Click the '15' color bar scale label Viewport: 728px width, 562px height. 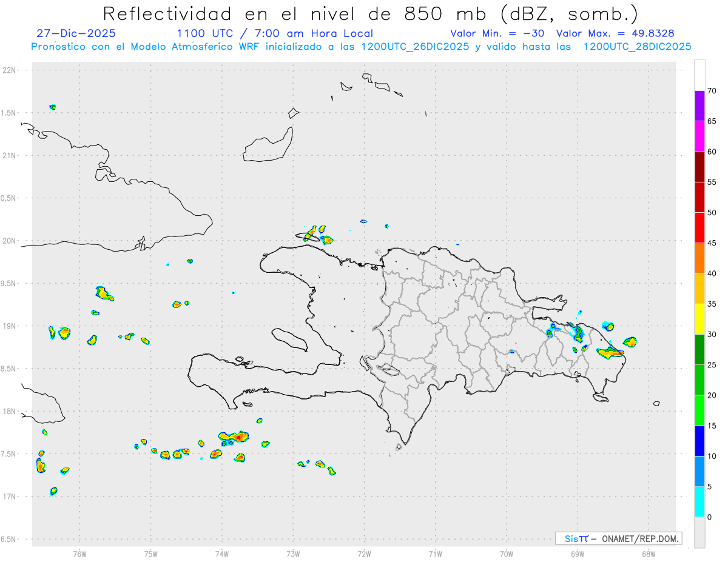click(x=712, y=426)
